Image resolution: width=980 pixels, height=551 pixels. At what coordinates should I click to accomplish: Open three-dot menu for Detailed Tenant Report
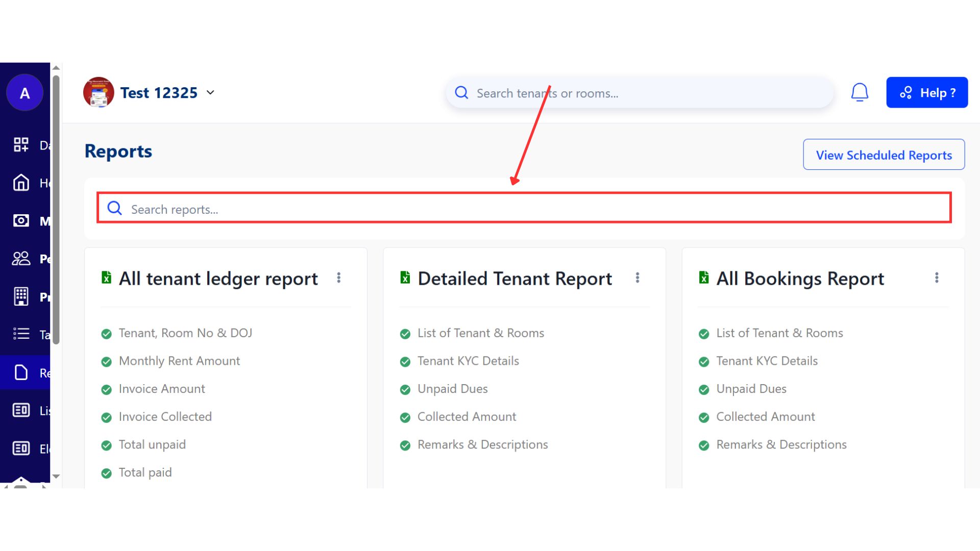pos(637,278)
